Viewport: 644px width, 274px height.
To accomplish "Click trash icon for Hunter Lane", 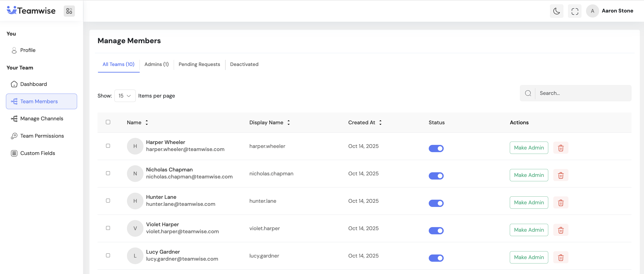I will (561, 203).
